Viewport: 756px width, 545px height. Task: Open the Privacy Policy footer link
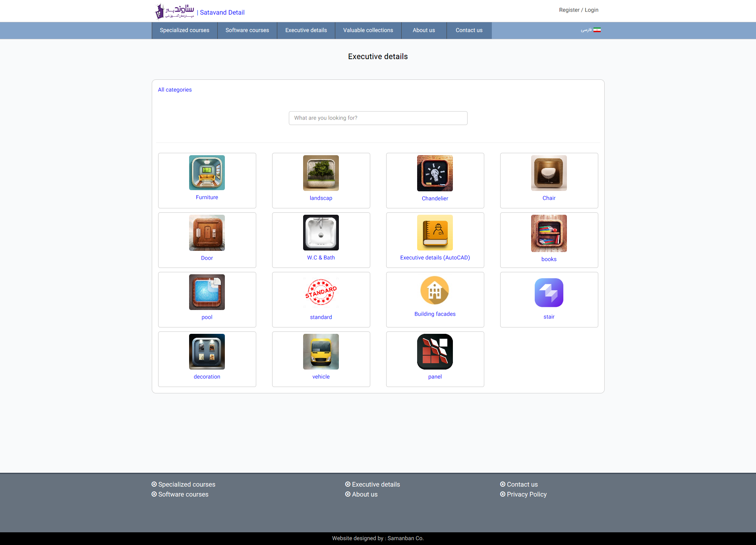pos(527,494)
